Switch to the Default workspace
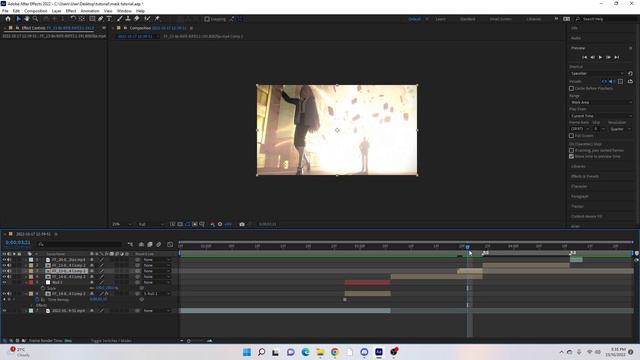 pyautogui.click(x=414, y=19)
